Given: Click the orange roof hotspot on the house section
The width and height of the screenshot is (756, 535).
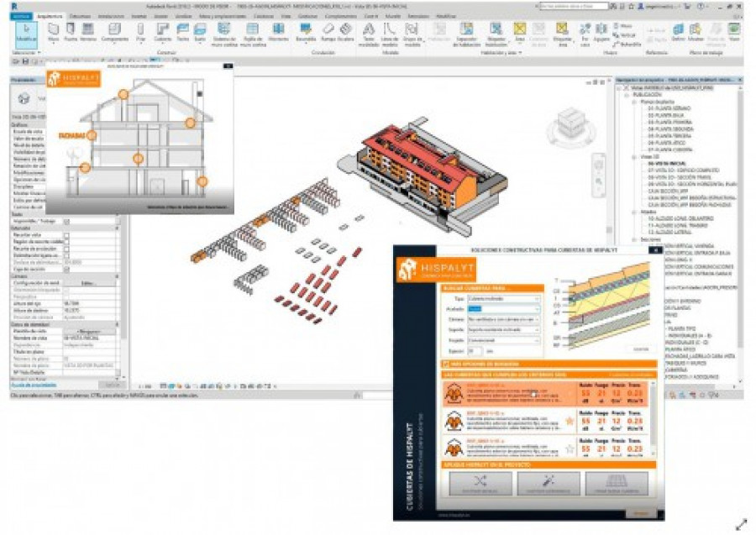Looking at the screenshot, I should 123,94.
